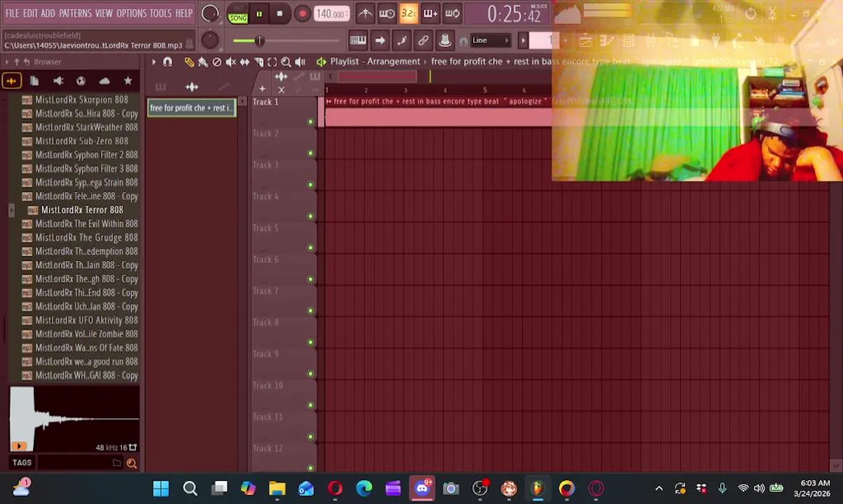Select the 'free for profit che' audio clip in picker
Image resolution: width=843 pixels, height=504 pixels.
click(191, 108)
